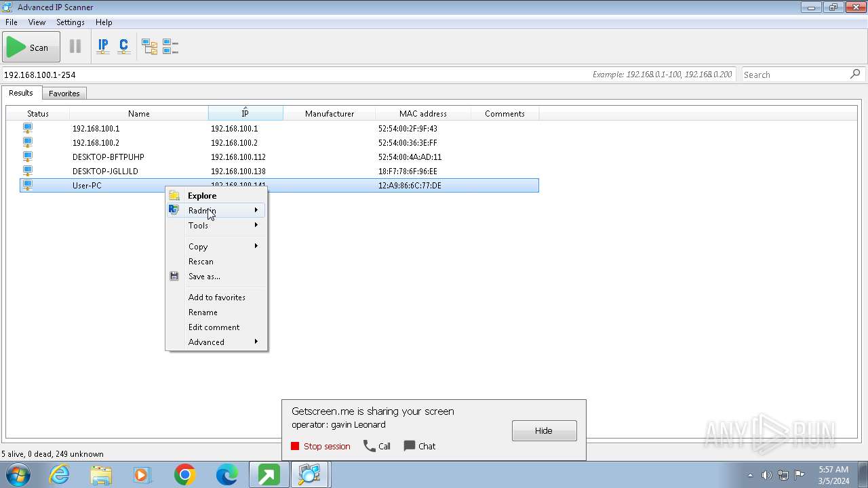Click the IP toolbar icon
Image resolution: width=868 pixels, height=488 pixels.
point(103,47)
